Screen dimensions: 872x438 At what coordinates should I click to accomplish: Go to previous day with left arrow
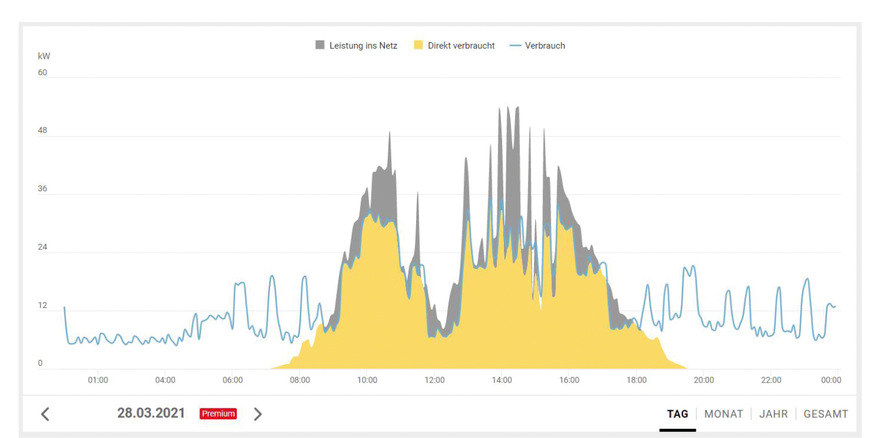click(45, 414)
